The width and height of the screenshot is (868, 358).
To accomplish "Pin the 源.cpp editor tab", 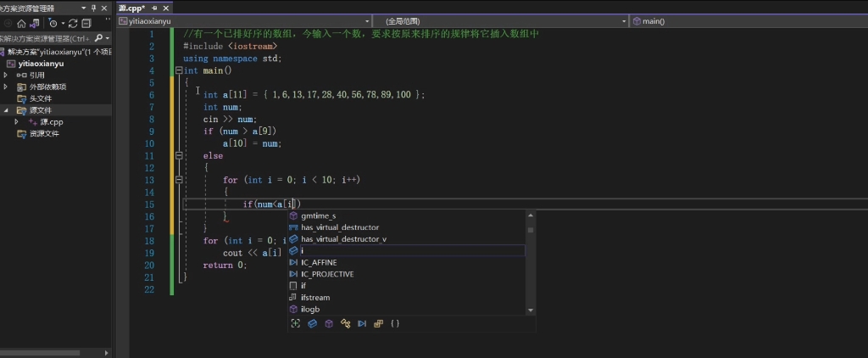I will click(x=154, y=8).
